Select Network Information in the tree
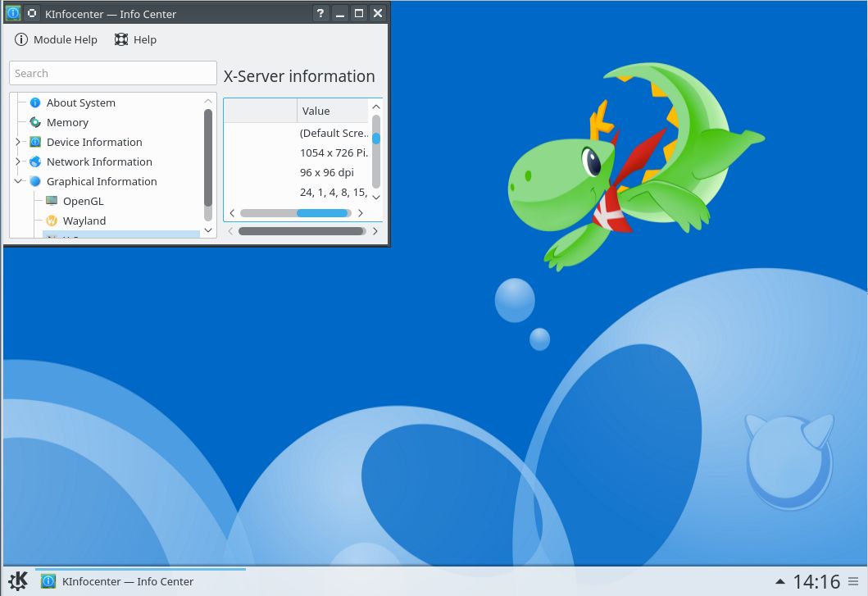868x596 pixels. pos(99,162)
